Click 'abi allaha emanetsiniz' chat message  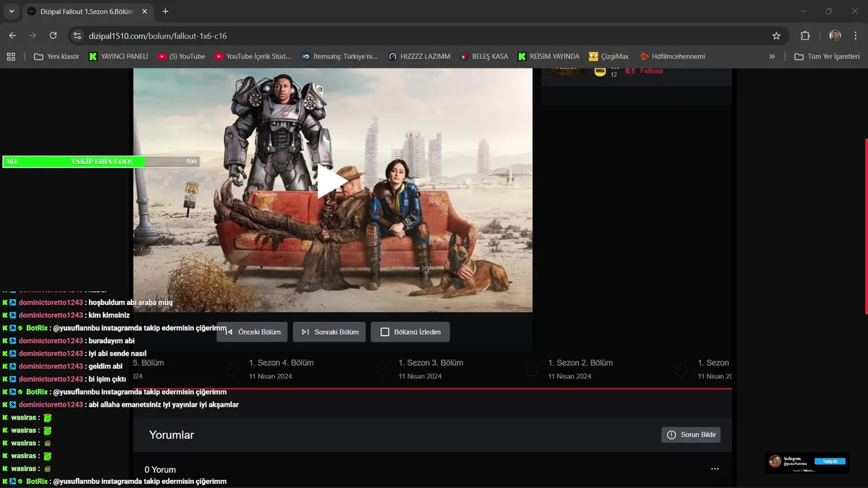click(163, 405)
